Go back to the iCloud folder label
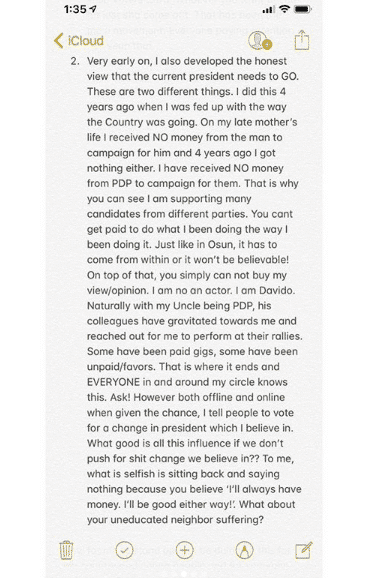 click(x=86, y=41)
